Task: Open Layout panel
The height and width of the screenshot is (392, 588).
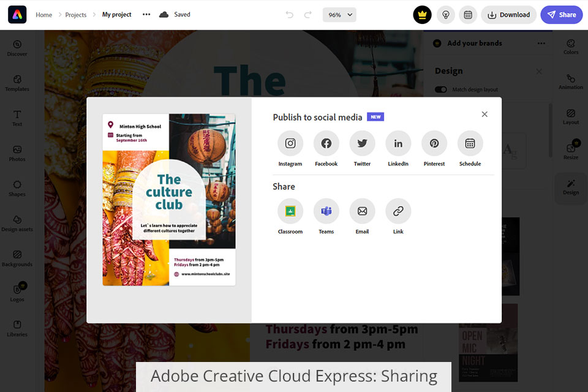Action: click(571, 117)
